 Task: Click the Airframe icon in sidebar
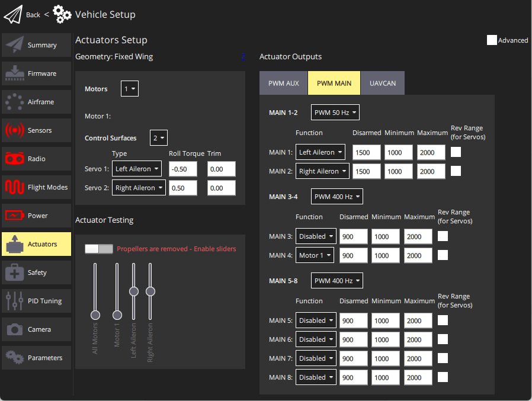(x=14, y=102)
